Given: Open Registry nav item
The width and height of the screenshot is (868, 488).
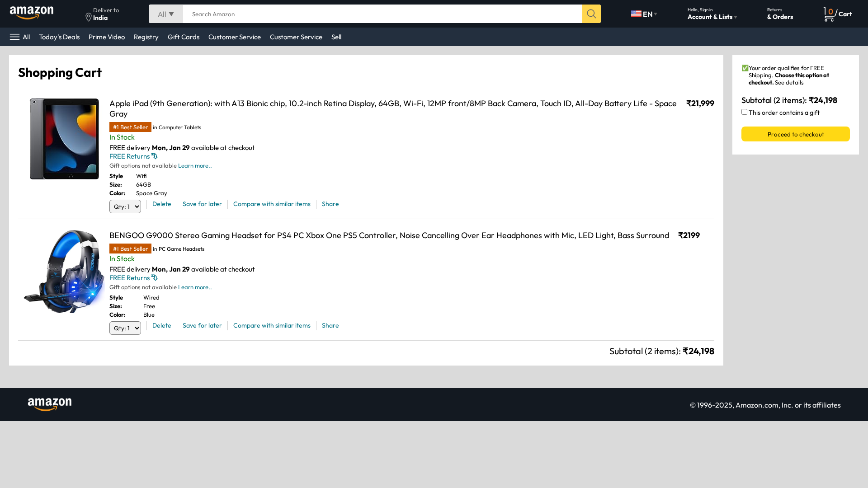Looking at the screenshot, I should pos(146,37).
